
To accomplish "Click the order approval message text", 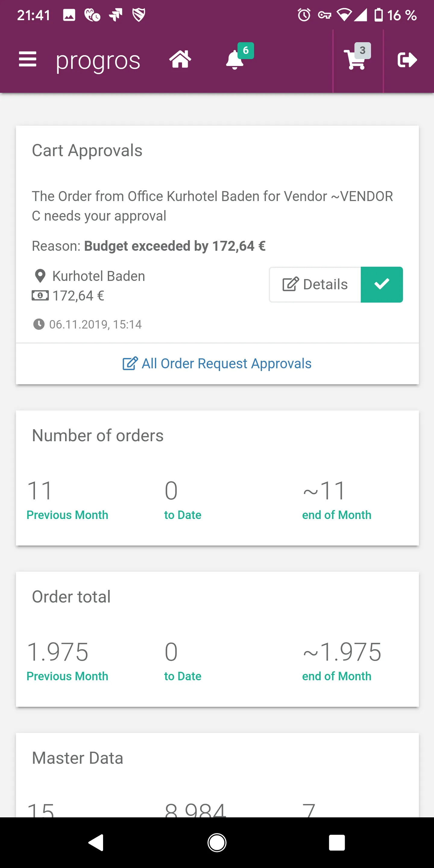I will click(x=212, y=206).
